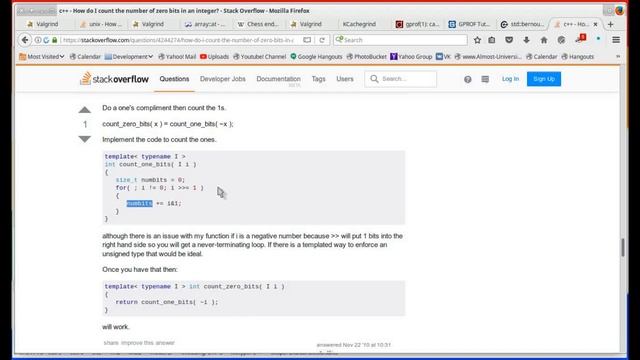Open the Uploads bookmark

[214, 57]
